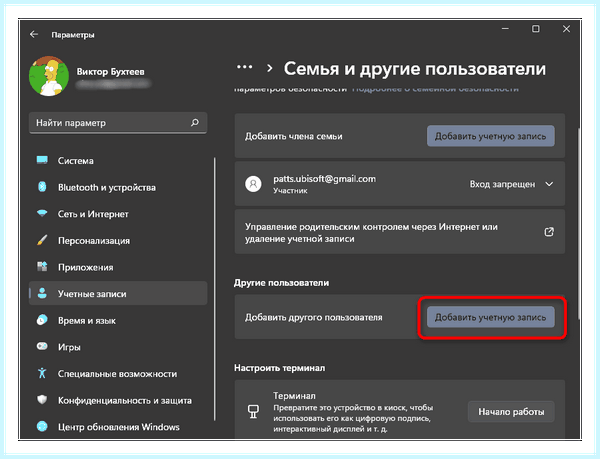The image size is (600, 459).
Task: Click the Специальные возможности accessibility icon
Action: (x=42, y=373)
